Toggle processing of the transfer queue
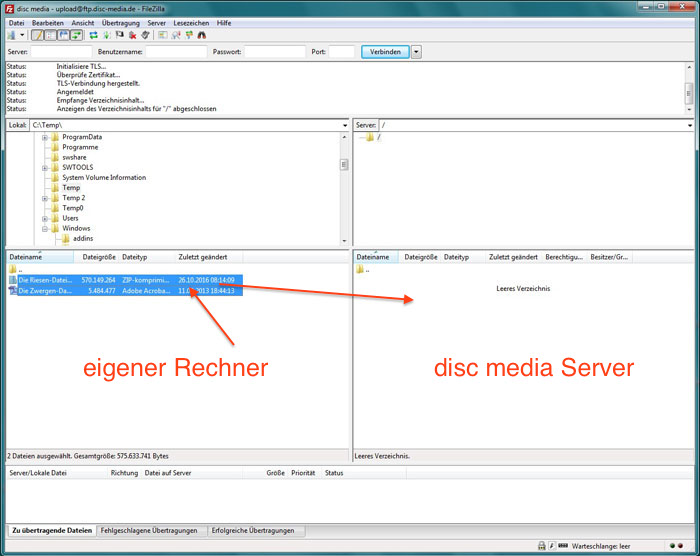Screen dimensions: 700x556 tap(107, 35)
